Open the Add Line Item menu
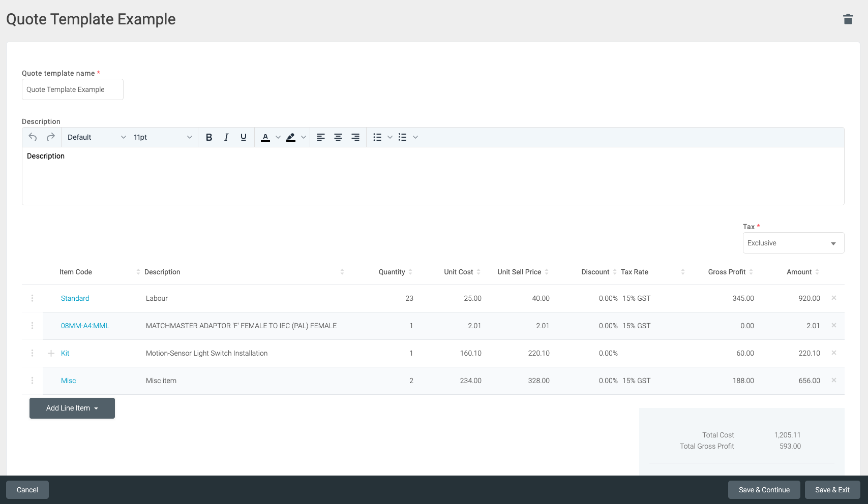This screenshot has height=504, width=868. click(72, 408)
